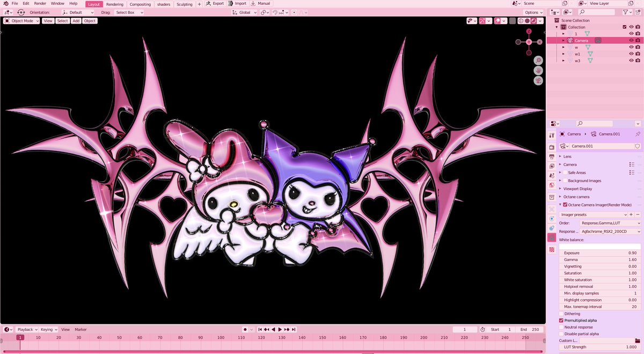Disable the Premultiplied alpha checkbox
Viewport: 644px width, 354px height.
(561, 320)
